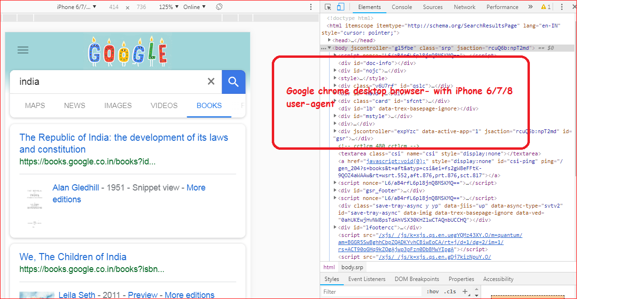Select the Properties sidebar tab
Viewport: 644px width, 299px height.
461,279
